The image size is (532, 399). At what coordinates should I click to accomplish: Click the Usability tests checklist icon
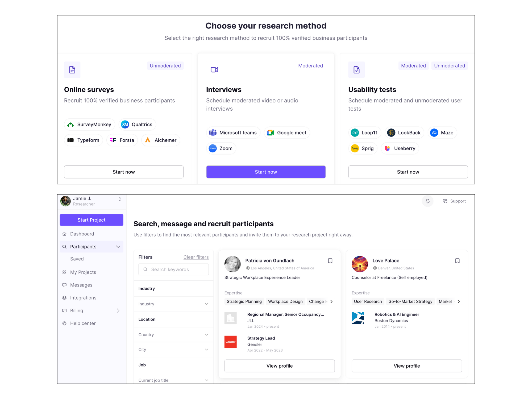pos(356,70)
